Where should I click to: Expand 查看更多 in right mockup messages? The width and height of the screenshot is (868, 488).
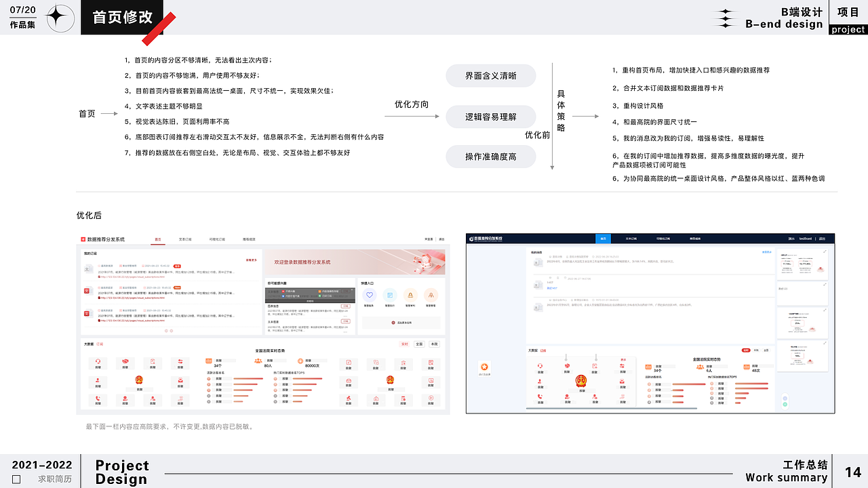(x=767, y=252)
